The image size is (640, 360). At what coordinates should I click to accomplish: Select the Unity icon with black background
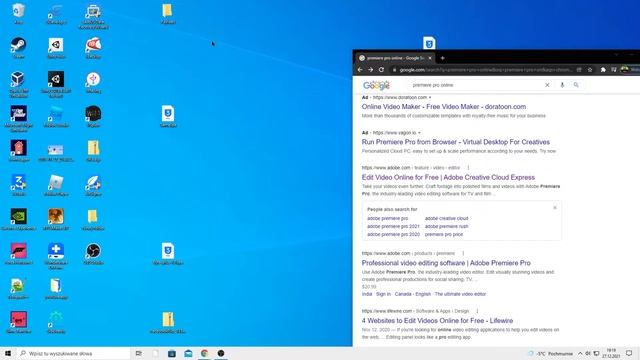click(56, 84)
